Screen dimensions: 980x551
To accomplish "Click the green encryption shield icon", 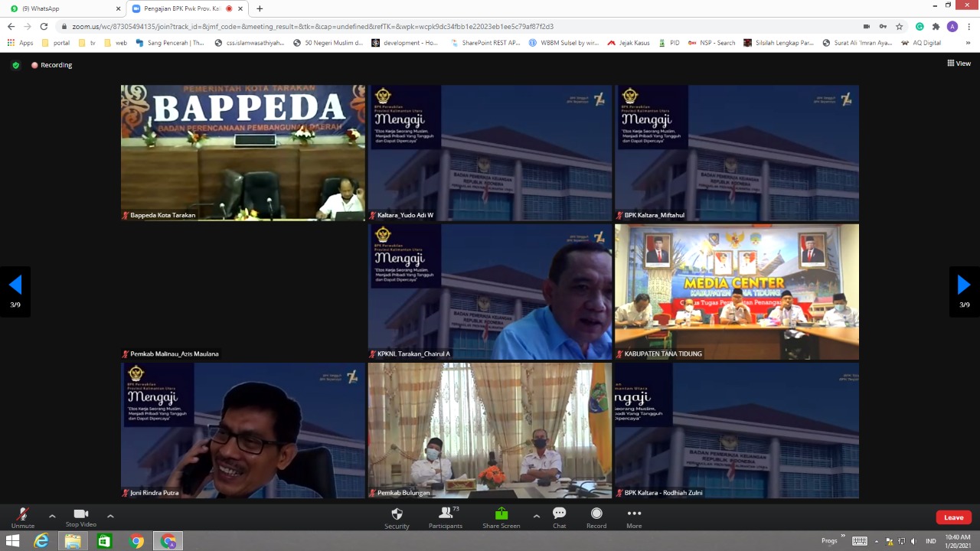I will click(x=15, y=65).
